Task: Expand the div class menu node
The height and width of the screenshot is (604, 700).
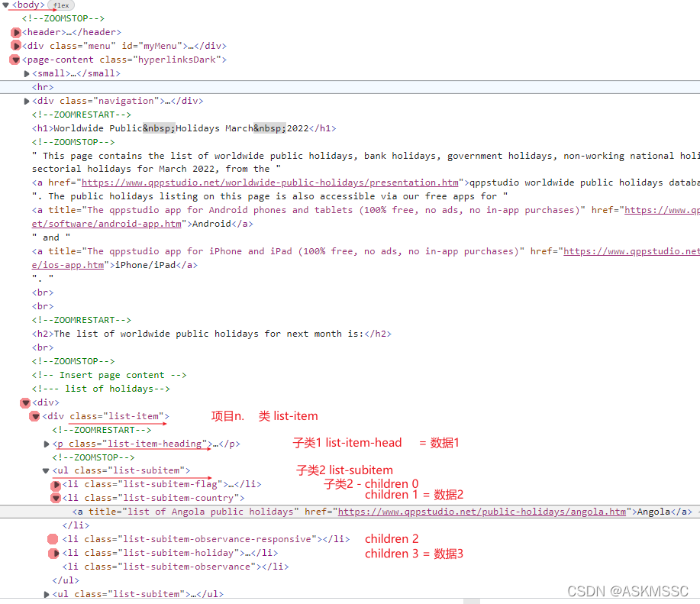Action: [x=16, y=46]
